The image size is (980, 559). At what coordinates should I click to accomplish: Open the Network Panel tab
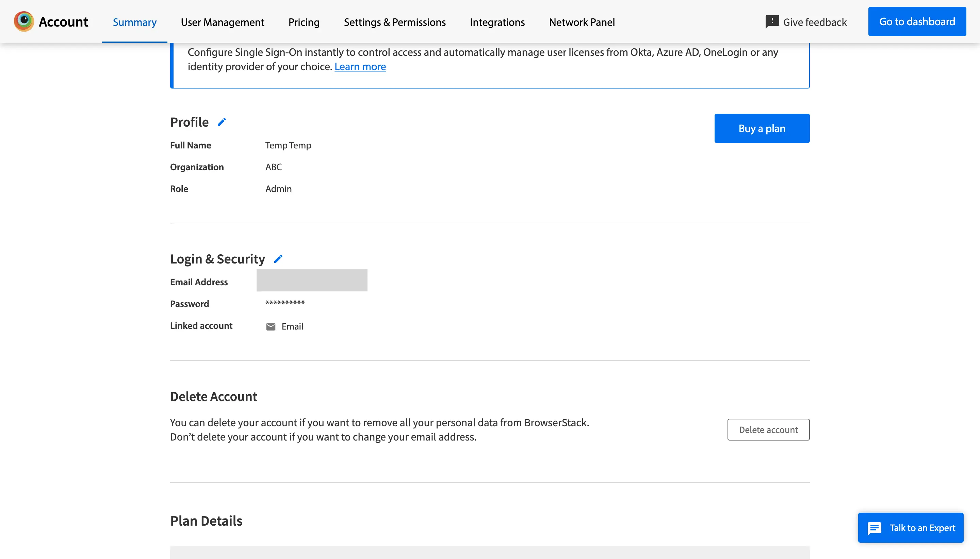click(582, 22)
